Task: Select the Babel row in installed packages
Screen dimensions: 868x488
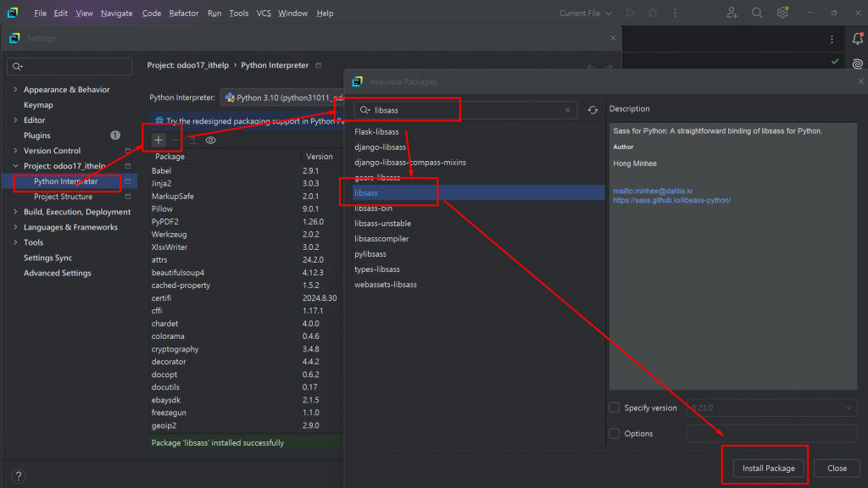Action: point(247,171)
